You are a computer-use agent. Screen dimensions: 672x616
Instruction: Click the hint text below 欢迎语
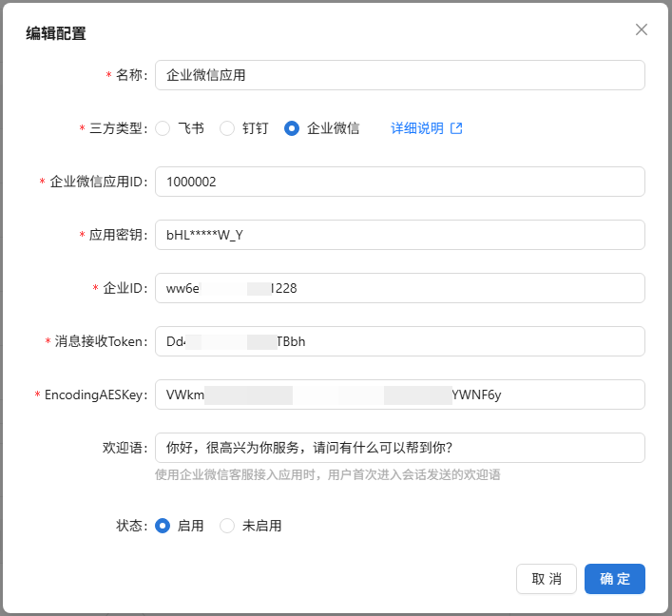(327, 474)
